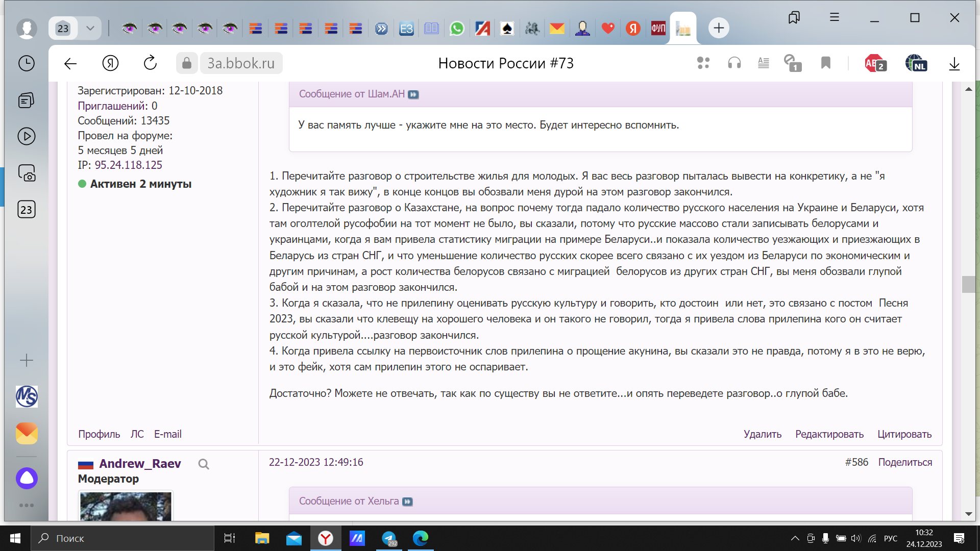Open the Windows Start menu

pyautogui.click(x=15, y=538)
